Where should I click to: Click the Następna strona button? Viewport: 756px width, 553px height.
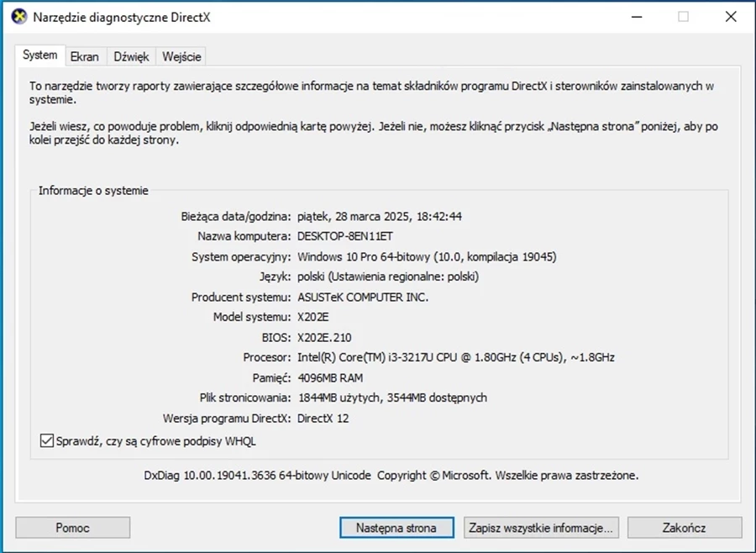pyautogui.click(x=396, y=528)
